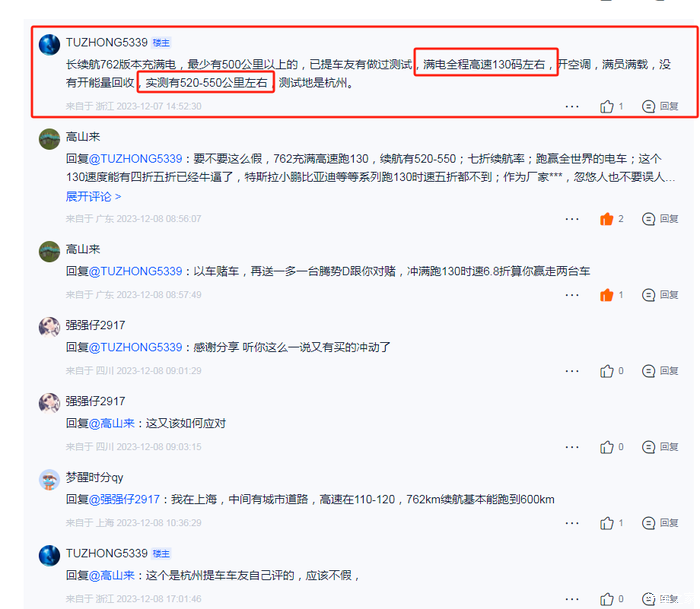Like 梦醒时分qy's comment about 600km
Viewport: 700px width, 609px height.
[x=607, y=523]
